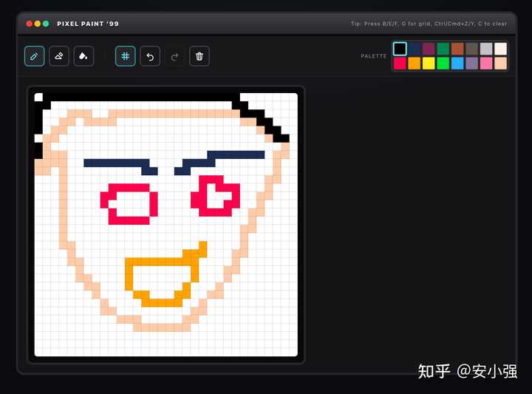Toggle the grid overlay button

click(x=126, y=56)
